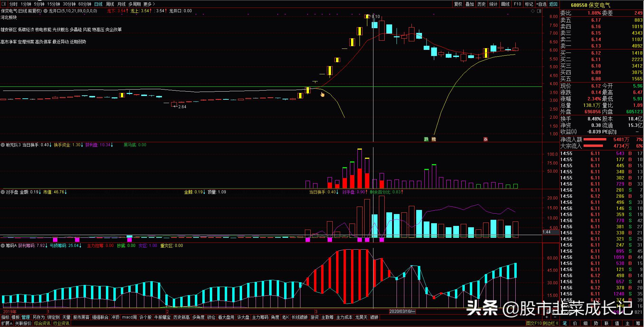Switch to the 1分钟 chart period

click(x=26, y=4)
